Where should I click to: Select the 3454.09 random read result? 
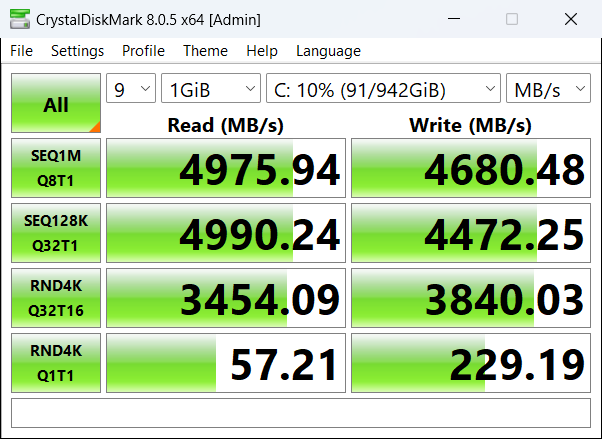(226, 298)
